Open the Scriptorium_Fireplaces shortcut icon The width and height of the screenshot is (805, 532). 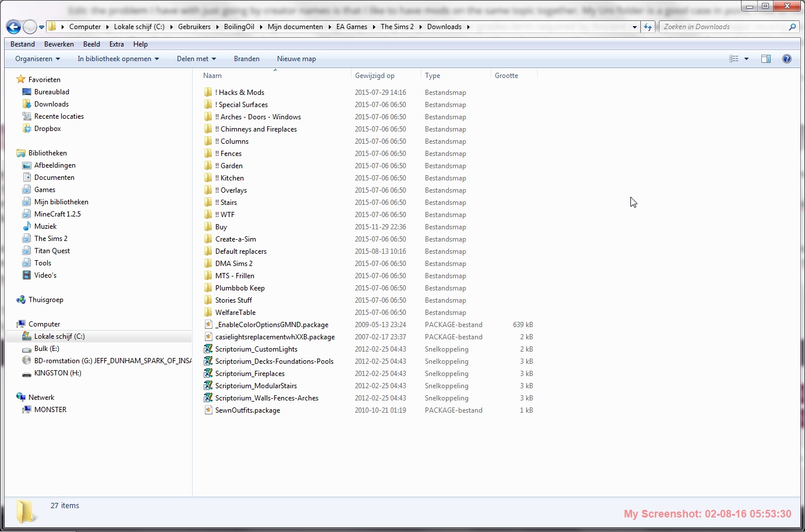point(208,374)
